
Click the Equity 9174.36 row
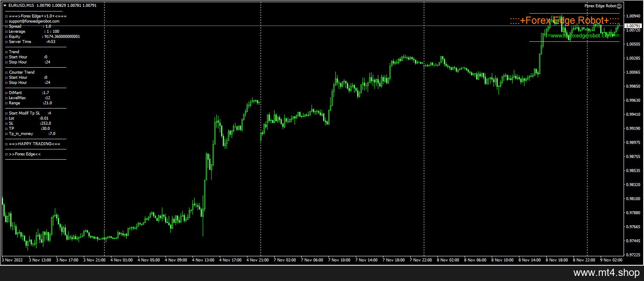point(43,36)
